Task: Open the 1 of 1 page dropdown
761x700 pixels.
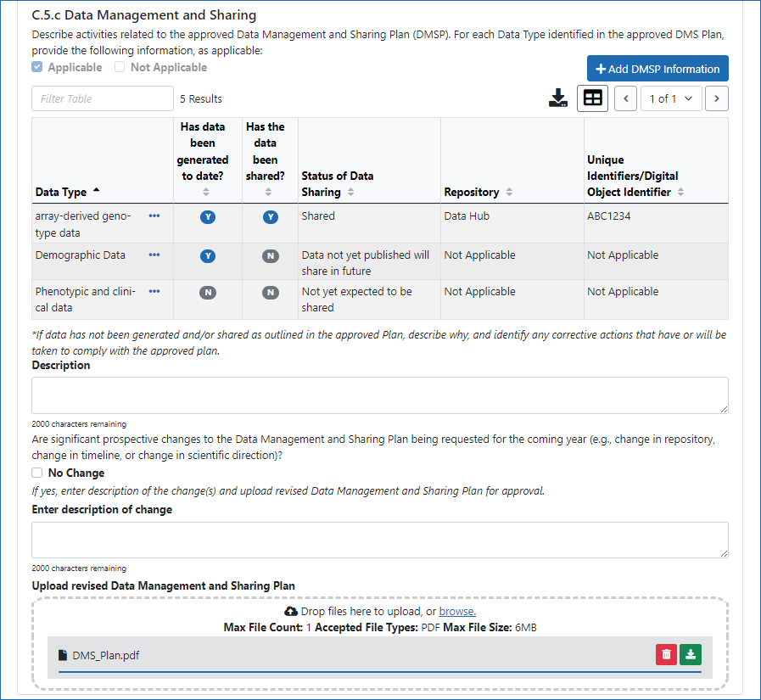Action: [671, 98]
